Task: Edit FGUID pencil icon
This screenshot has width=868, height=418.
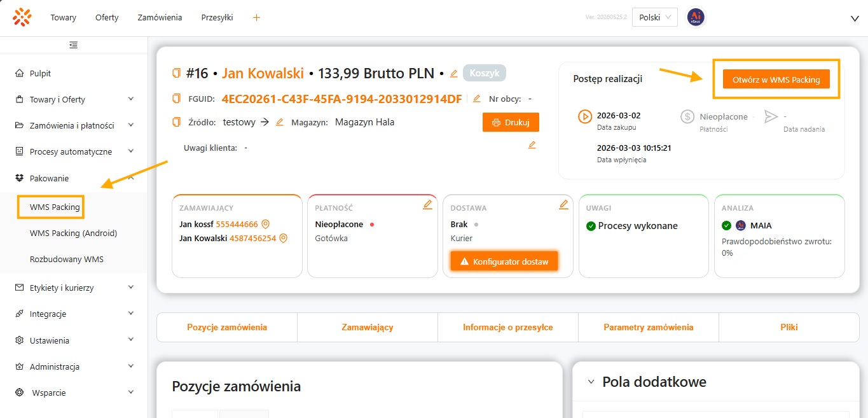Action: click(x=476, y=99)
